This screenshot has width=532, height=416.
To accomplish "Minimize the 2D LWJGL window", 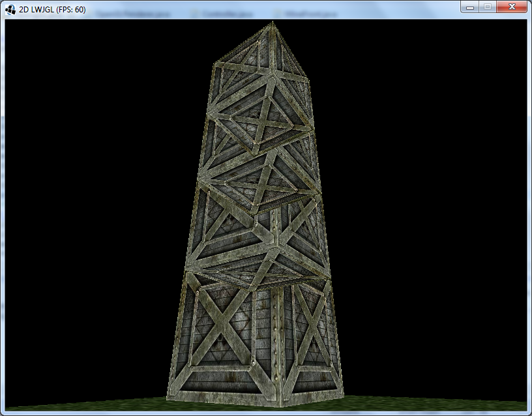I will coord(469,7).
